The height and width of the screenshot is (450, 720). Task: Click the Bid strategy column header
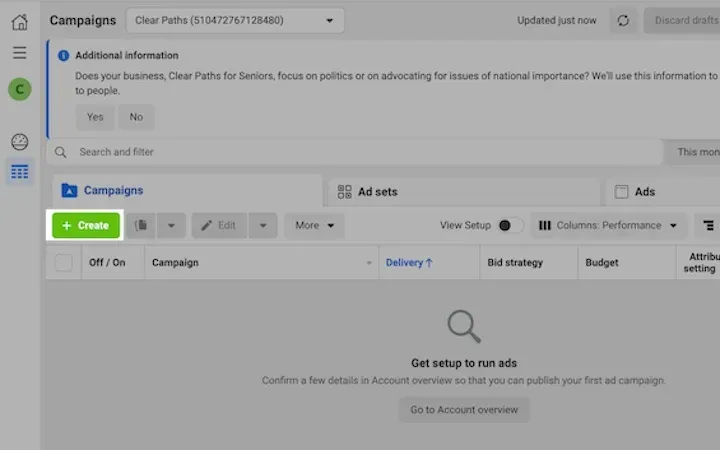529,263
